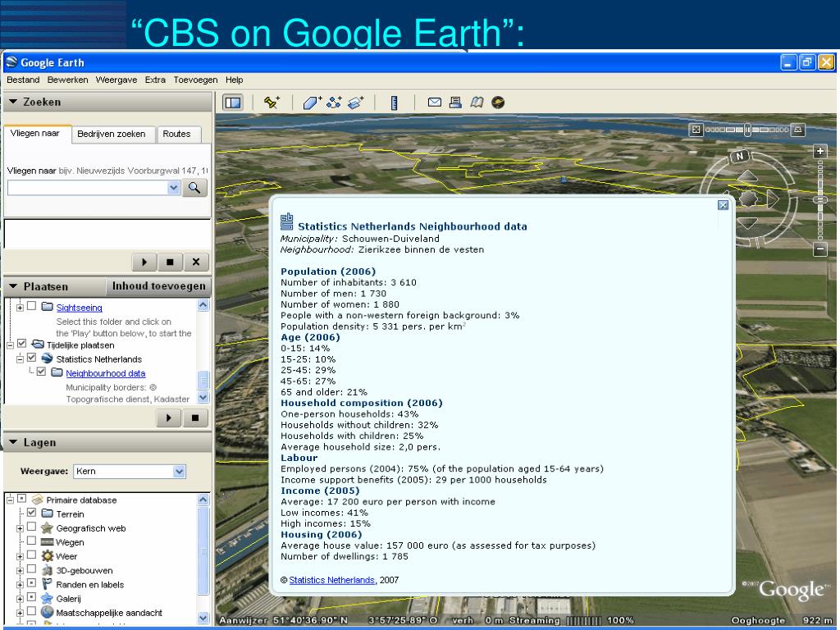Image resolution: width=840 pixels, height=630 pixels.
Task: Adjust the vertical zoom slider handle
Action: pyautogui.click(x=820, y=200)
